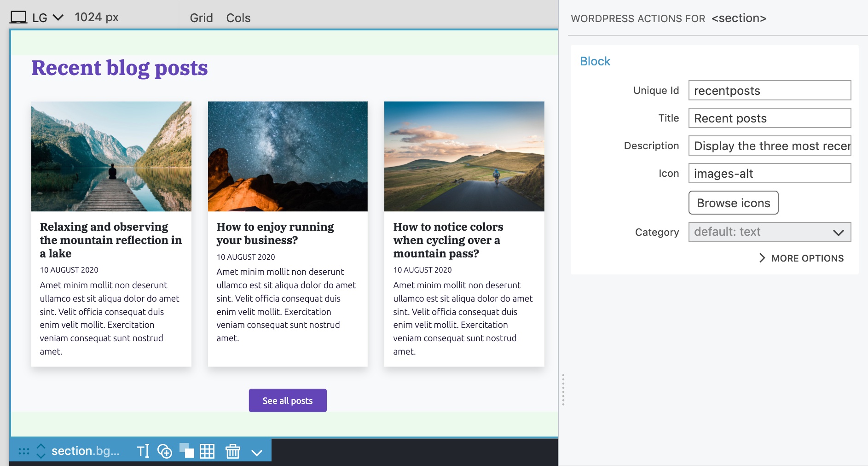Viewport: 868px width, 466px height.
Task: Select the Recent blog posts heading
Action: click(x=120, y=68)
